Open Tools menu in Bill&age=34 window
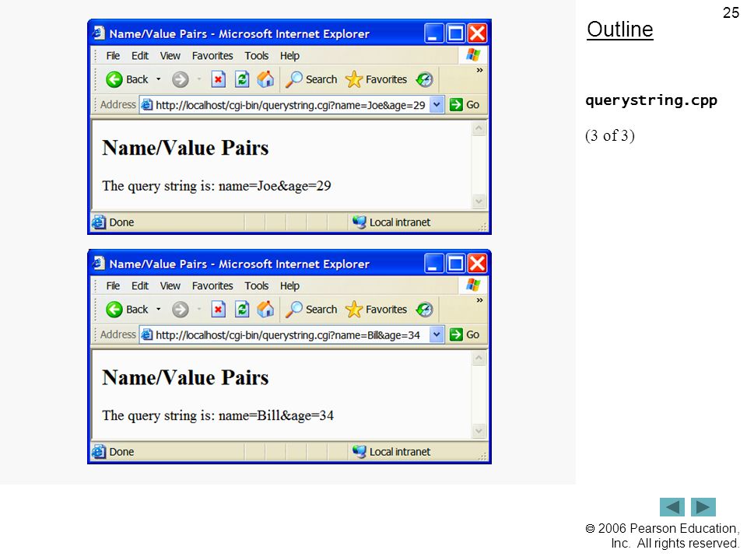 257,285
